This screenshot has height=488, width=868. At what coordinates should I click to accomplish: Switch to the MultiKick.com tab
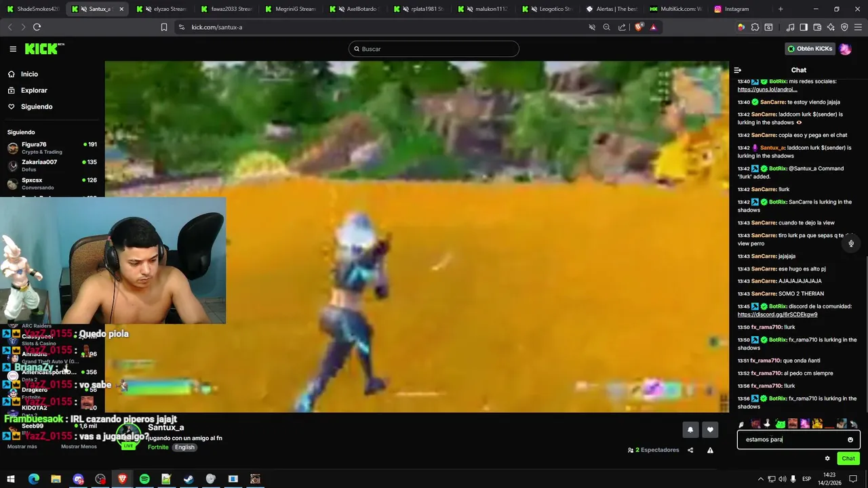point(675,9)
